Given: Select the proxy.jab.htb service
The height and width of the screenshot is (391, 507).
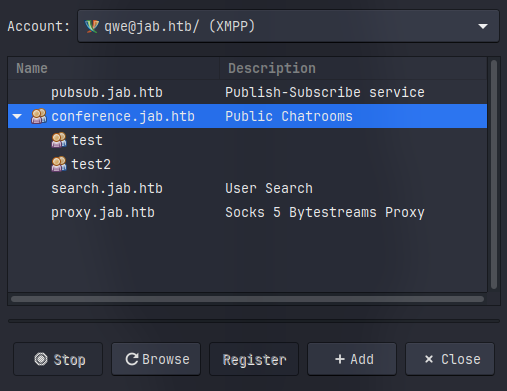Looking at the screenshot, I should pos(247,212).
